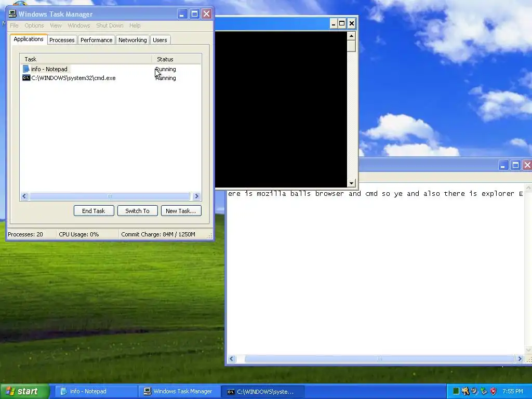Click task list's right scroll arrow

196,196
